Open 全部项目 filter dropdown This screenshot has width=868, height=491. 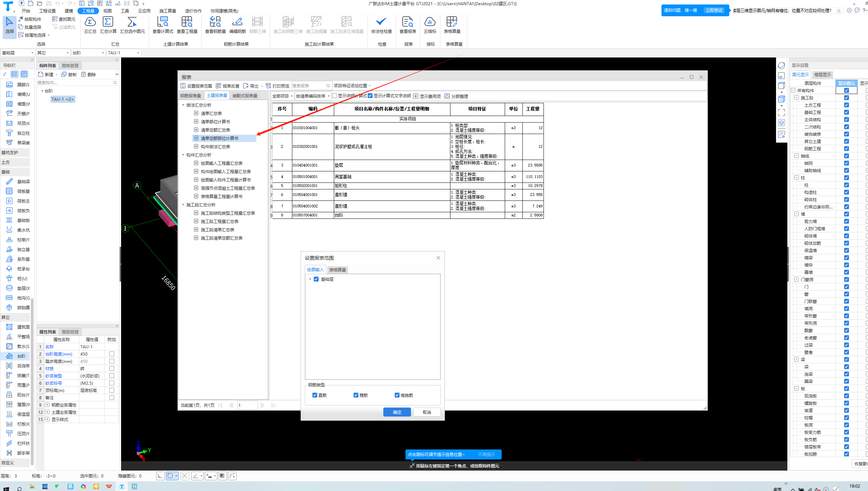pyautogui.click(x=283, y=96)
